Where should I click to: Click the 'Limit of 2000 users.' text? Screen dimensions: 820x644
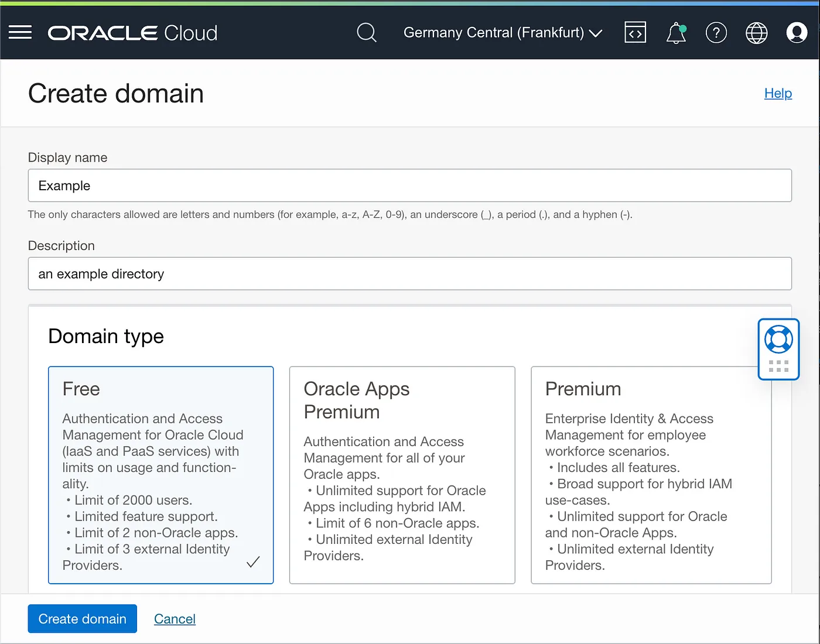pyautogui.click(x=134, y=500)
